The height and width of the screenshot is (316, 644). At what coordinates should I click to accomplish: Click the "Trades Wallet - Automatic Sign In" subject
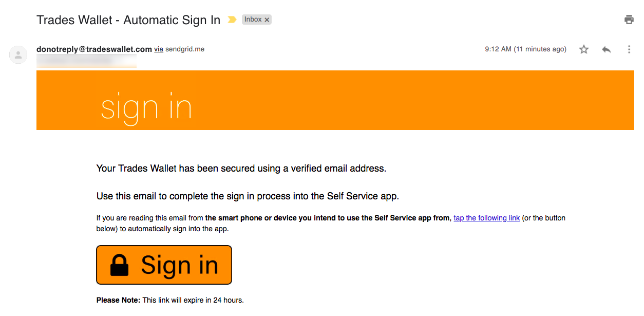tap(128, 20)
